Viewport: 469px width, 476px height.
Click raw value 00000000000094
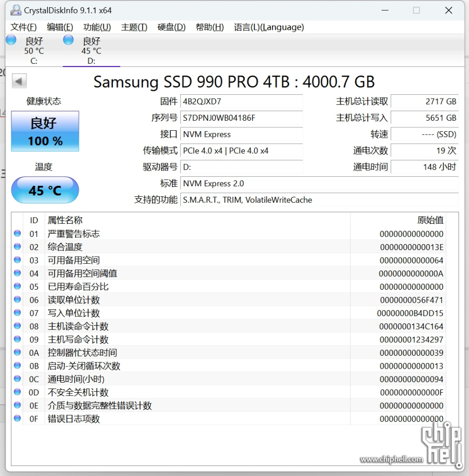(412, 379)
